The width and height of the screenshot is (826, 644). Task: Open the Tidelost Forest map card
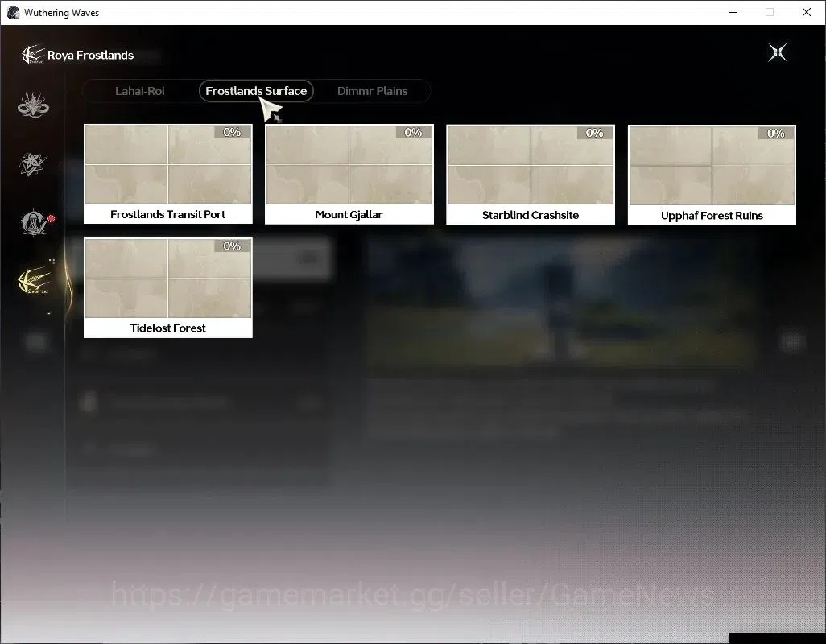[168, 287]
